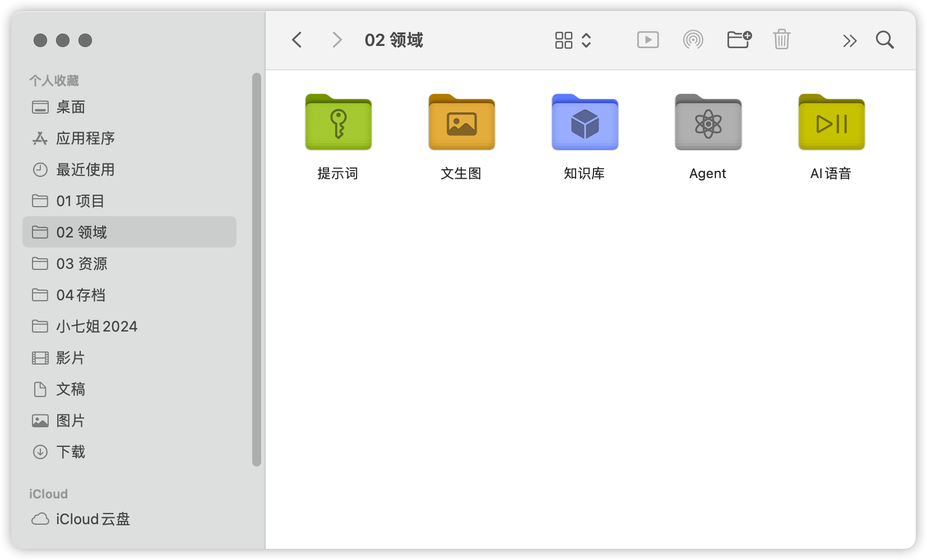Create a new folder via toolbar icon

click(x=739, y=40)
